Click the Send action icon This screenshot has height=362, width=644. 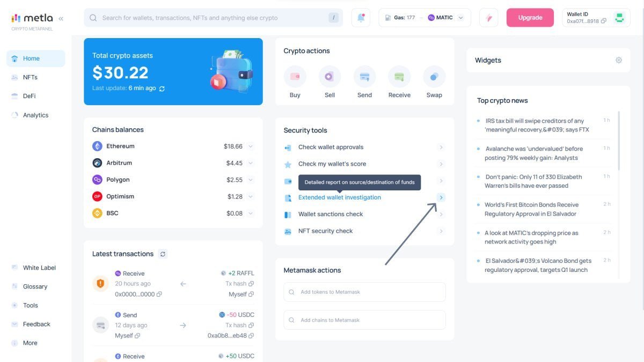pos(364,77)
